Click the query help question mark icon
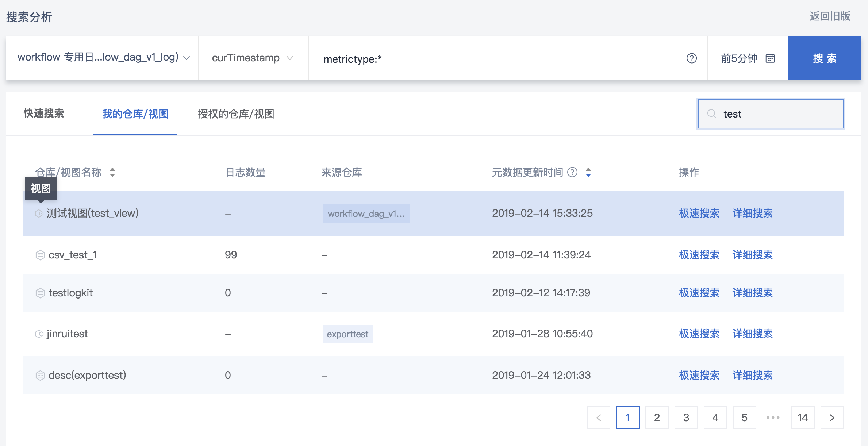Image resolution: width=868 pixels, height=446 pixels. tap(691, 58)
